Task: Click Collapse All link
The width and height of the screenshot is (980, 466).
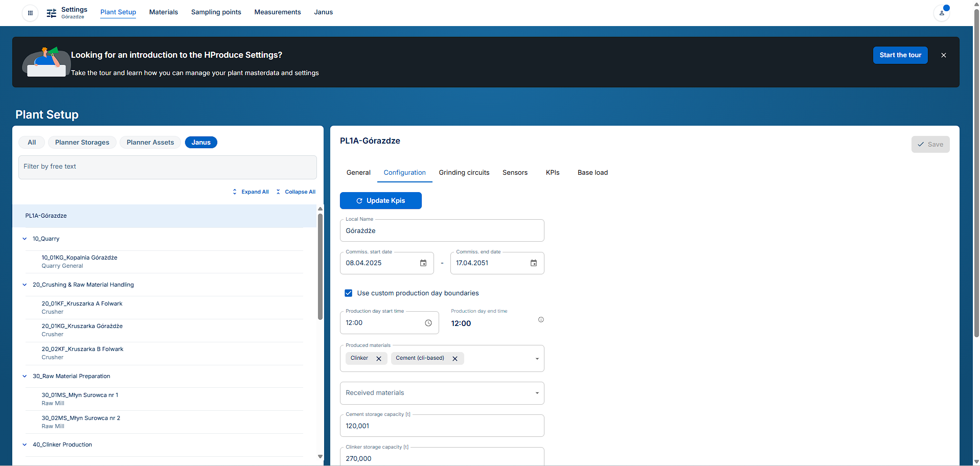Action: pos(296,192)
